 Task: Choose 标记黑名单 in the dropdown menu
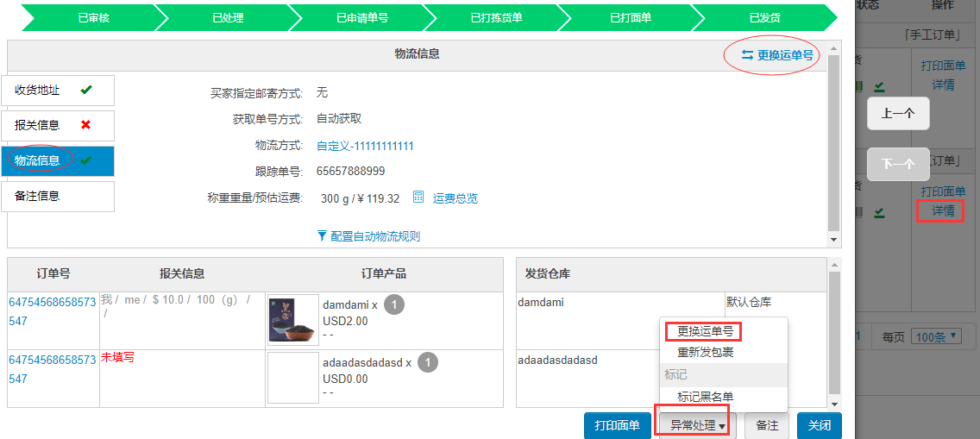(x=705, y=397)
